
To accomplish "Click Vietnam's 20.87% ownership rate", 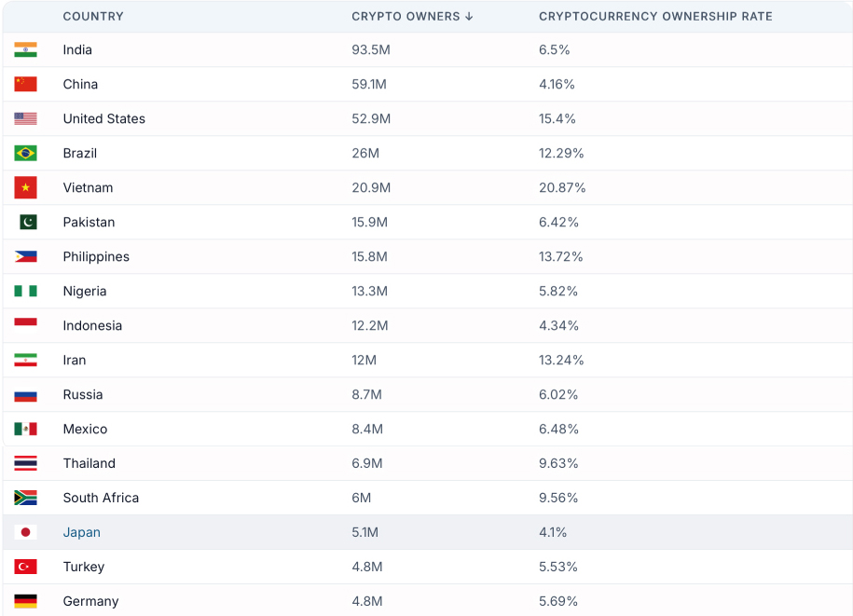I will tap(562, 187).
